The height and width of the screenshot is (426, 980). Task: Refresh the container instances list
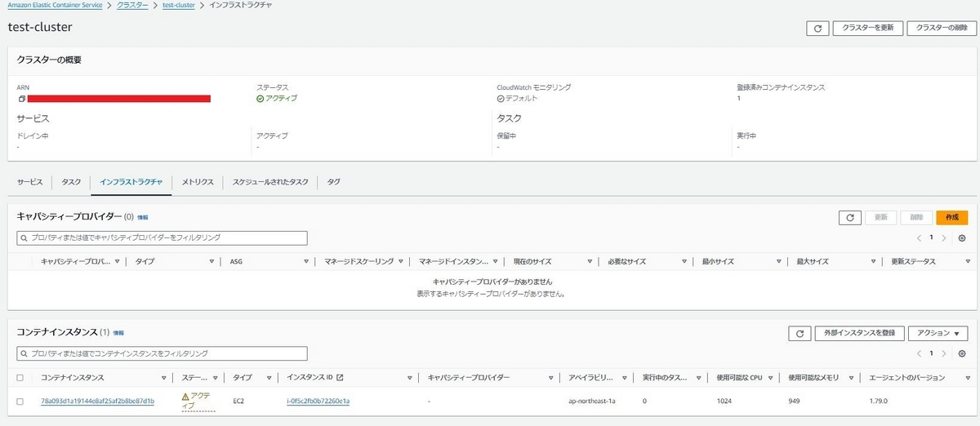pos(800,333)
